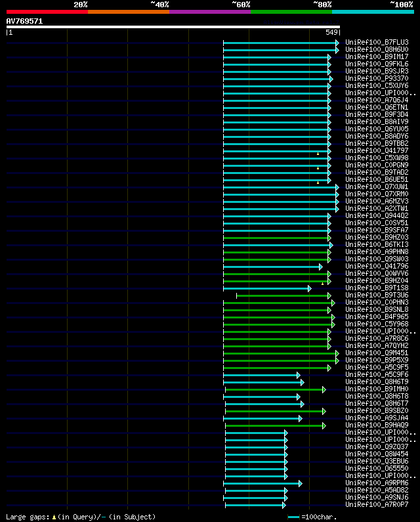The height and width of the screenshot is (522, 420).
Task: Select the UniRef100_Q9ZQ37 label
Action: pos(377,446)
